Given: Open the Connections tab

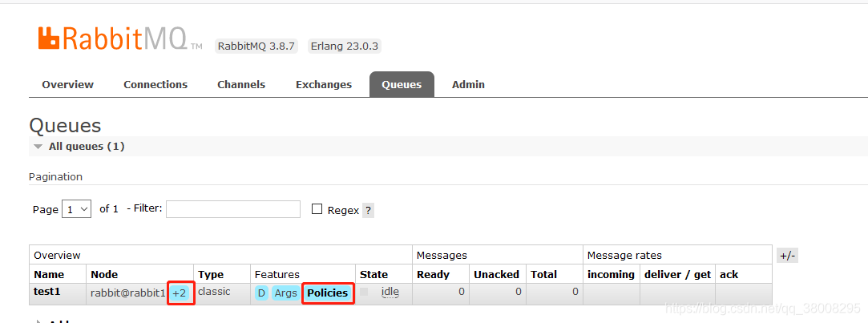Looking at the screenshot, I should pyautogui.click(x=155, y=85).
